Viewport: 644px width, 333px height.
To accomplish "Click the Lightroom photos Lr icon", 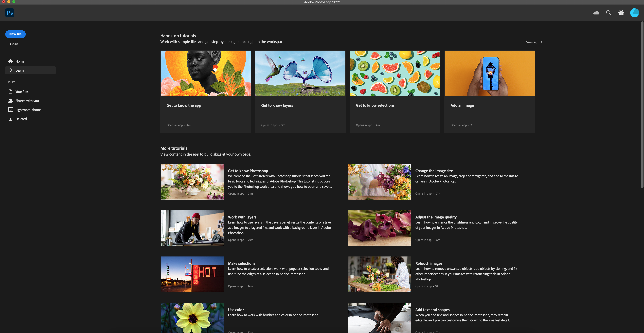I will 10,109.
